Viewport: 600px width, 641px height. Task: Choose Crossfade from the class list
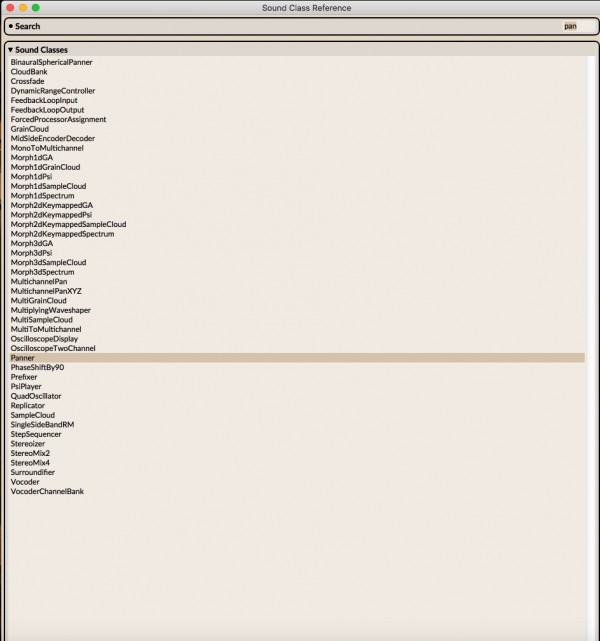[x=27, y=81]
